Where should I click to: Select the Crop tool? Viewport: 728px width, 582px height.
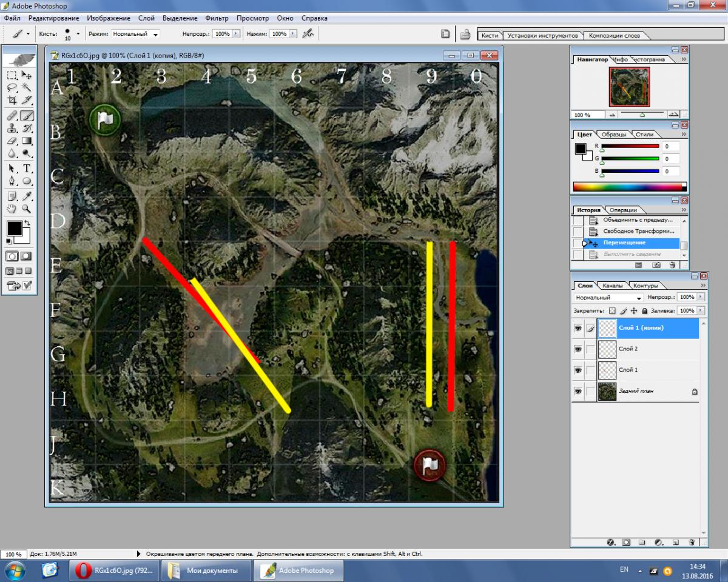pyautogui.click(x=12, y=101)
